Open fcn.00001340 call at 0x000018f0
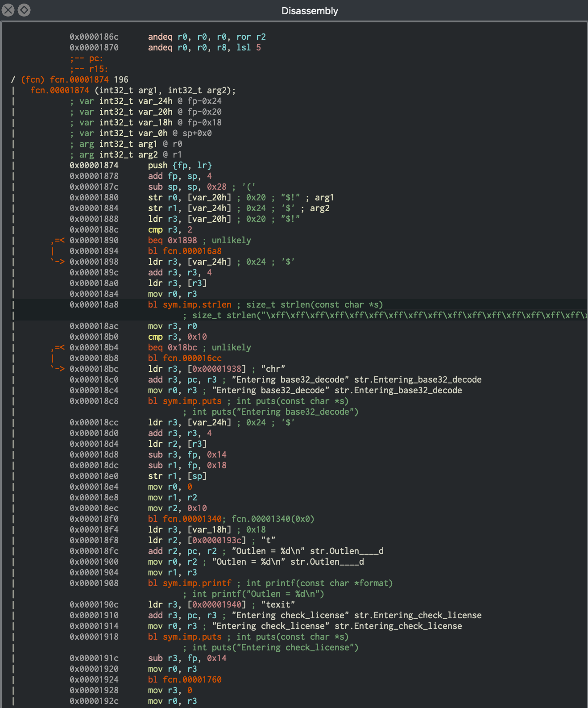 click(x=192, y=519)
